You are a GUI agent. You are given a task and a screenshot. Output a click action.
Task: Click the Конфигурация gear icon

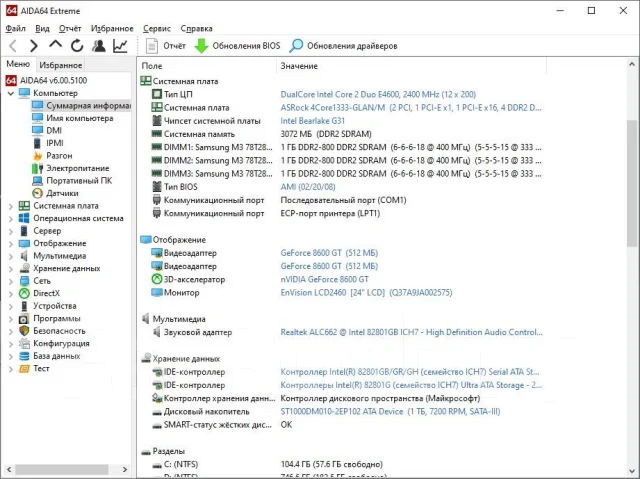point(24,344)
